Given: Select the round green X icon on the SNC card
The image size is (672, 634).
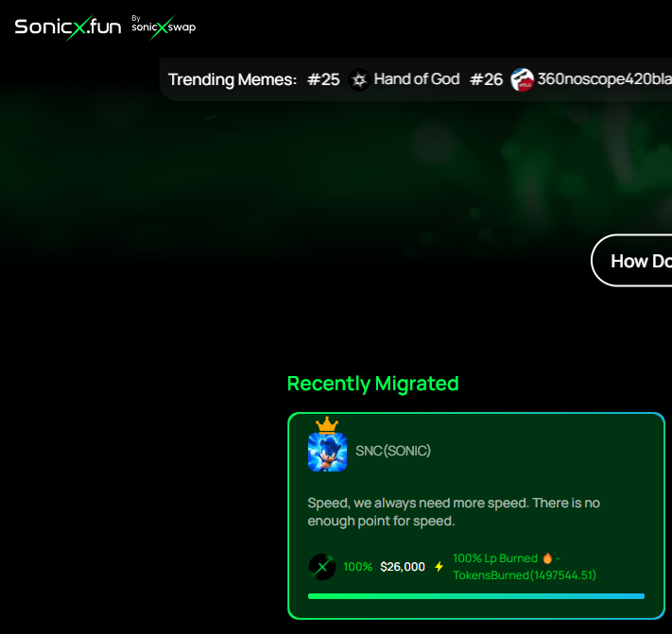Looking at the screenshot, I should tap(322, 567).
